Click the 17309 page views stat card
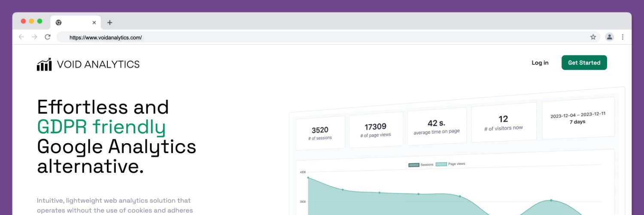Screen dimensions: 644x215 376,129
